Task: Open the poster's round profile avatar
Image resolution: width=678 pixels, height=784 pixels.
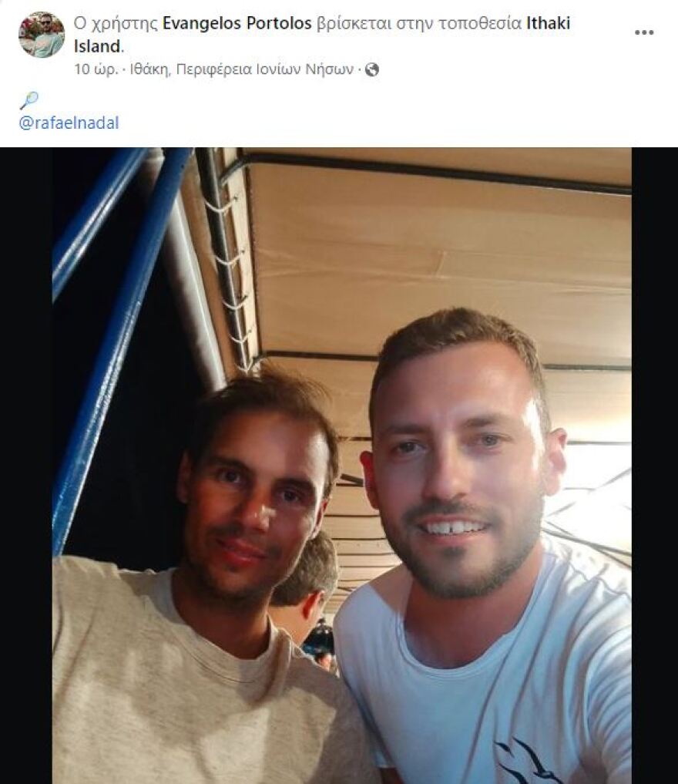Action: (42, 35)
